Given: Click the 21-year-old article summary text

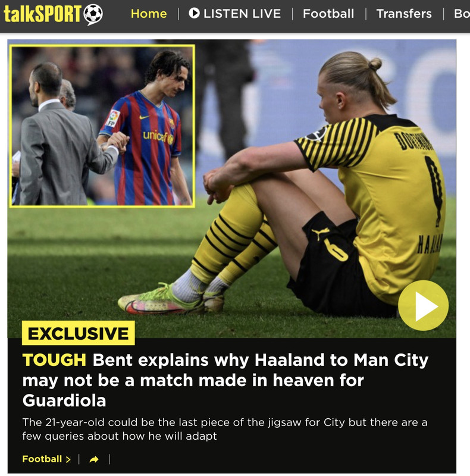Looking at the screenshot, I should tap(225, 429).
